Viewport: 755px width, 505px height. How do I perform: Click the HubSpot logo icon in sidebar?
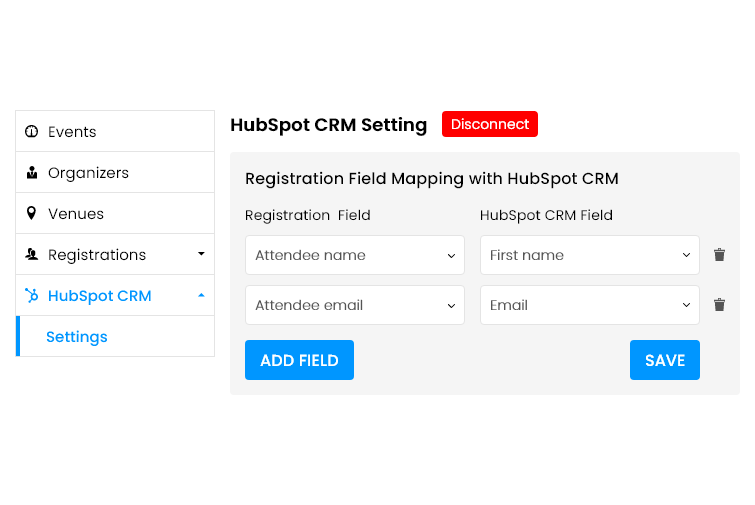32,295
